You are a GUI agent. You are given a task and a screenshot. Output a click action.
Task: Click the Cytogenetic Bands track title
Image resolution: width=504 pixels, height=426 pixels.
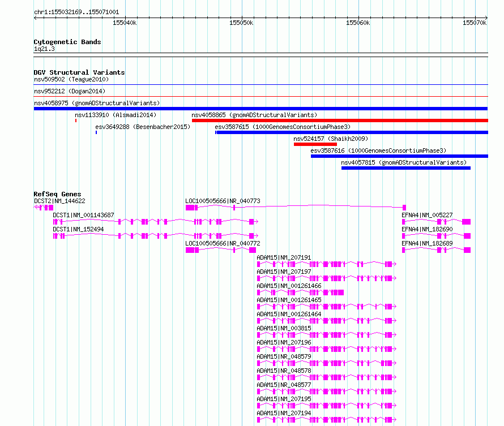(67, 42)
